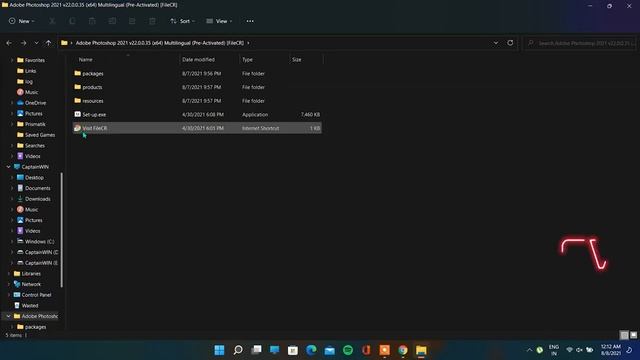Click the Adobe Photoshop 2021 breadcrumb path
This screenshot has width=640, height=360.
tap(160, 43)
